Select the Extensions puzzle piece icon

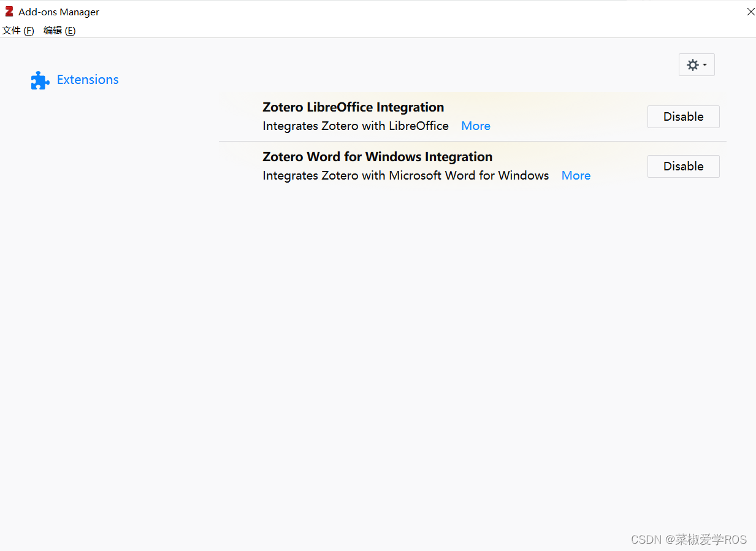pos(40,80)
